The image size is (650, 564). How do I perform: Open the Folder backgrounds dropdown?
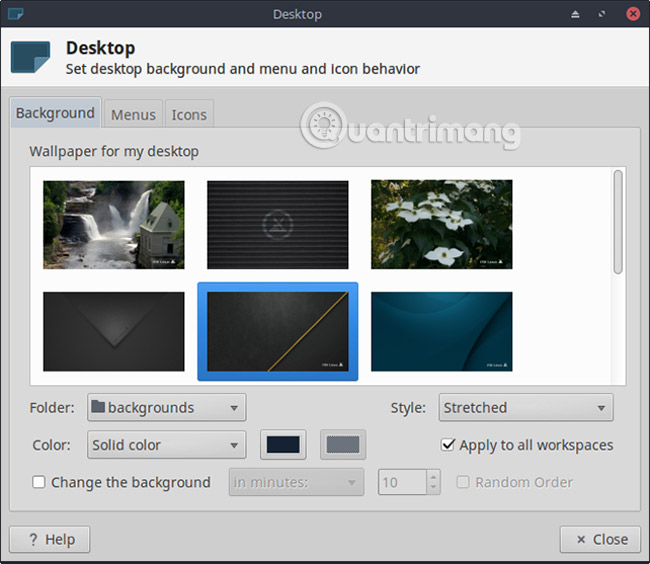(x=166, y=408)
